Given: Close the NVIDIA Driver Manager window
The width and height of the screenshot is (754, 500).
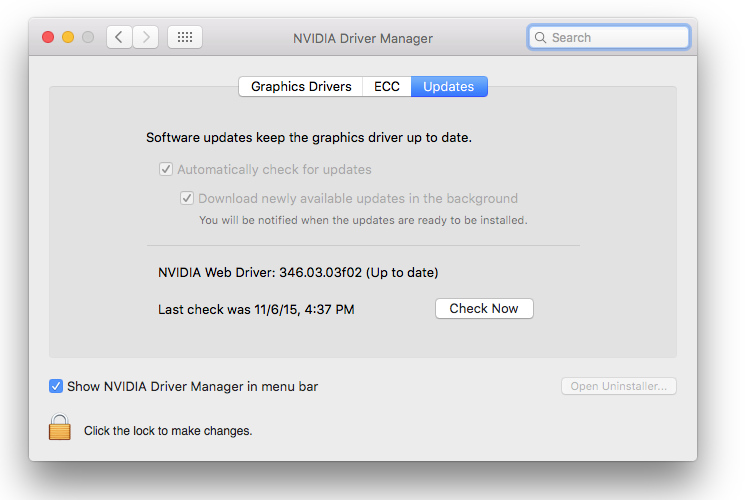Looking at the screenshot, I should 48,38.
